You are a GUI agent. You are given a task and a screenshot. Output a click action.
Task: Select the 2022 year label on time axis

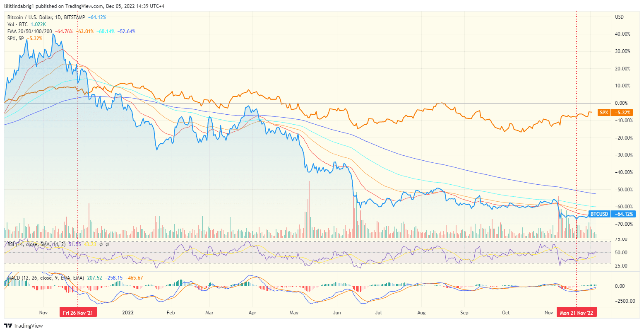point(128,313)
